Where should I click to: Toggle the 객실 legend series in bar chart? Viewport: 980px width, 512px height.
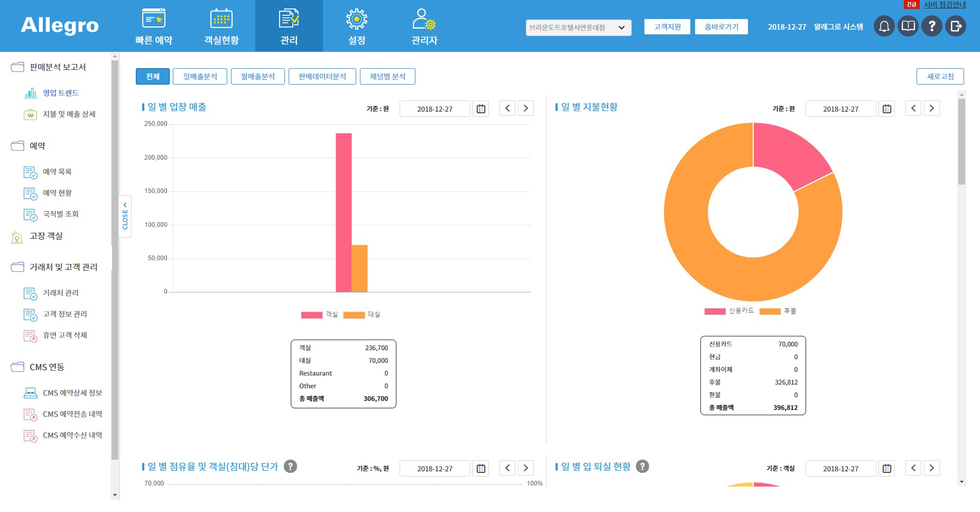(x=312, y=315)
